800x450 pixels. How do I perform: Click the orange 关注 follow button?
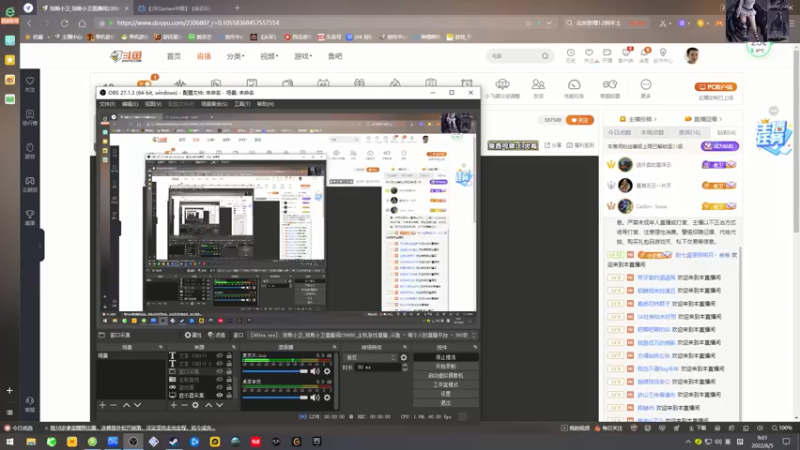click(580, 120)
